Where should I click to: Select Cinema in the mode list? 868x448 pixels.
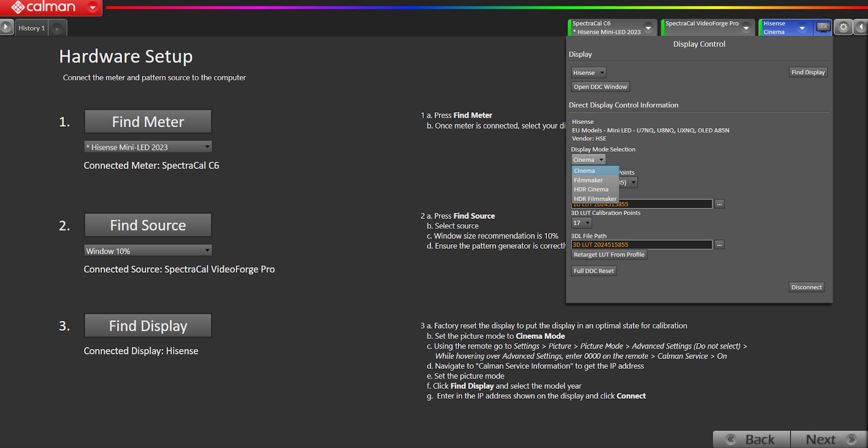595,171
